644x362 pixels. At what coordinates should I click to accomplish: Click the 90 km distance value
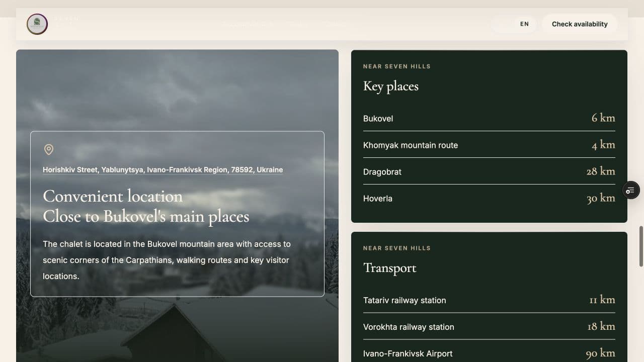tap(601, 353)
